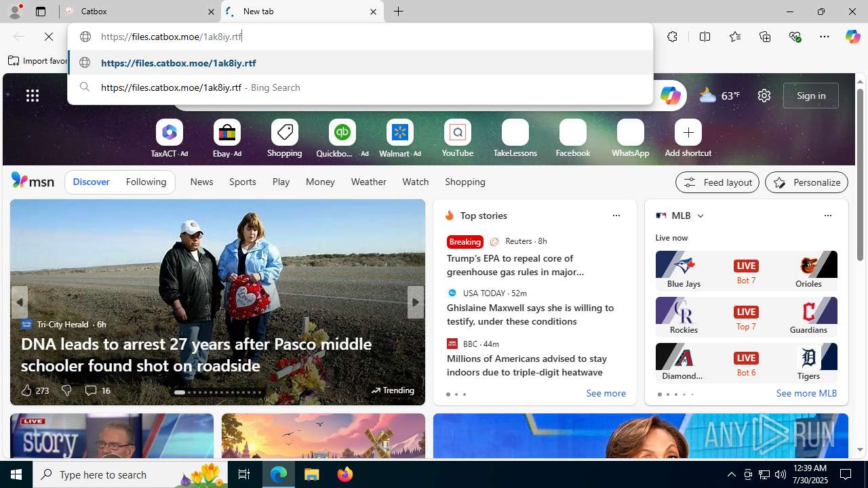Open the Tab actions menu icon
This screenshot has width=868, height=488.
[x=40, y=12]
